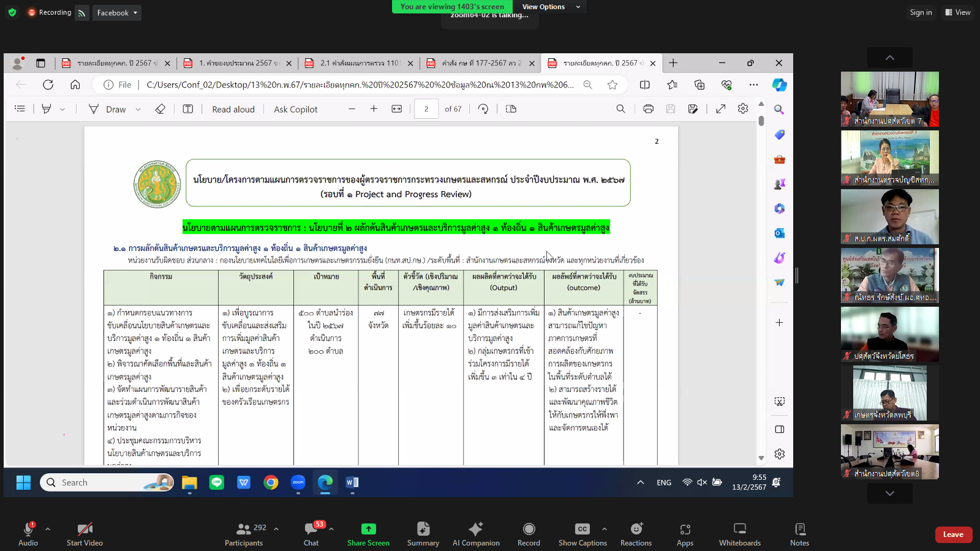Open Microsoft Word from the taskbar
The image size is (980, 551).
(x=352, y=482)
